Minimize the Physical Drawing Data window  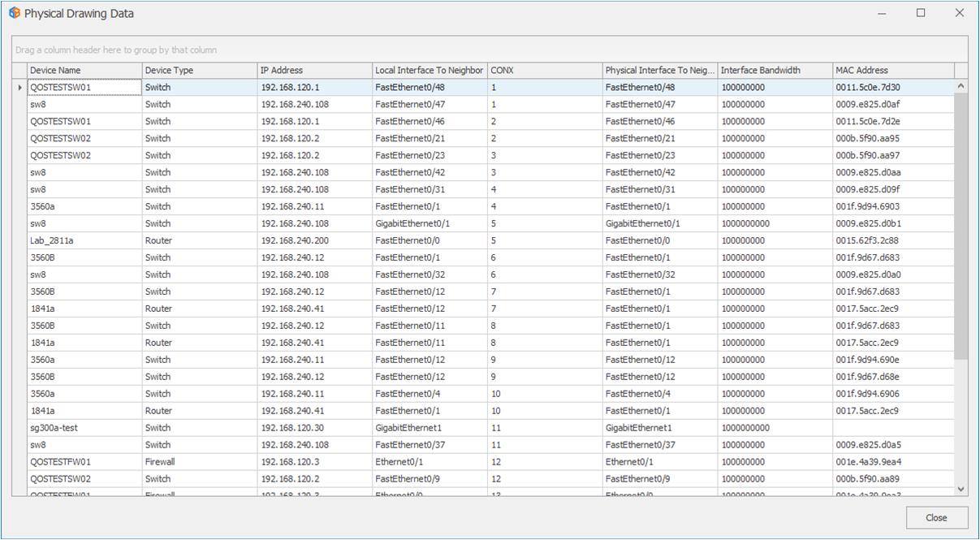tap(883, 13)
